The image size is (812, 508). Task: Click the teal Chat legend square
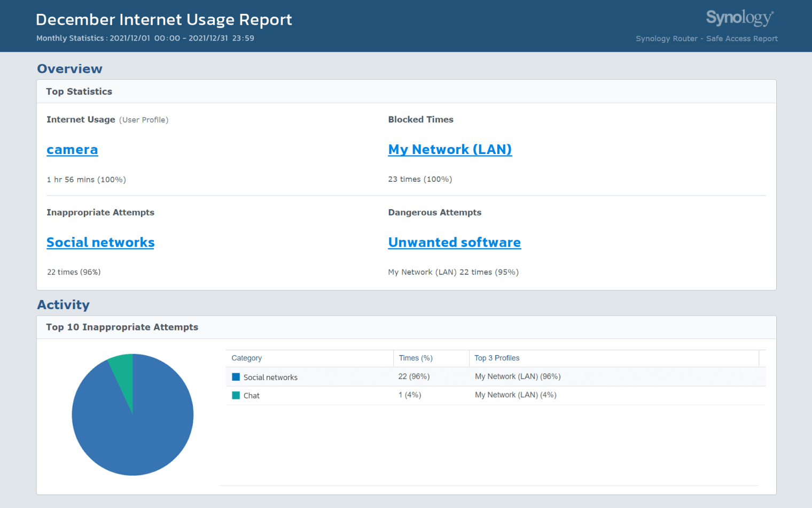tap(235, 395)
